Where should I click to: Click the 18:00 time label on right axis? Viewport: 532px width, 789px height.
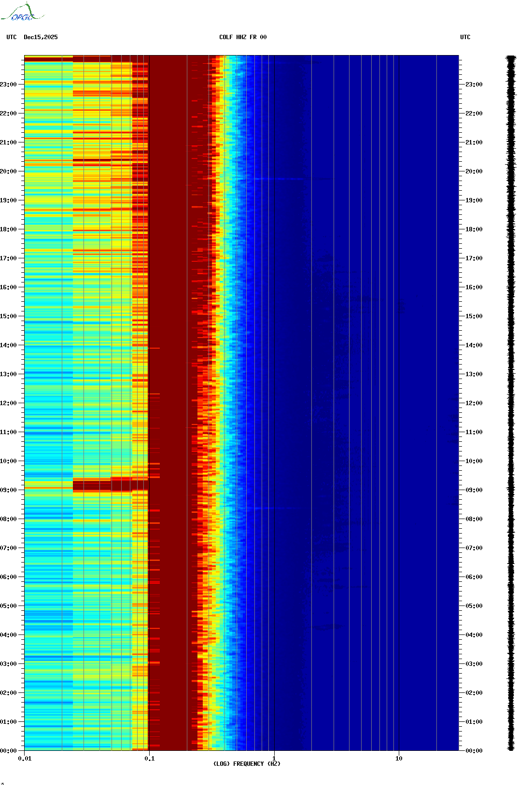(474, 229)
